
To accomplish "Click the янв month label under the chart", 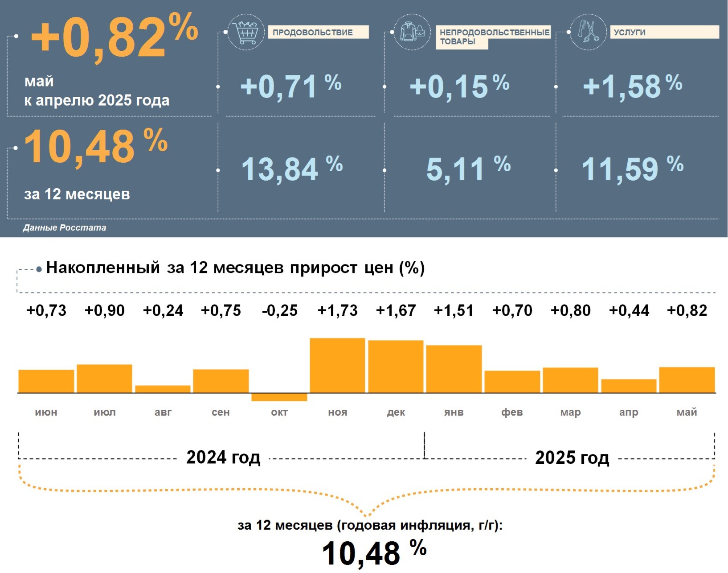I will click(x=454, y=412).
